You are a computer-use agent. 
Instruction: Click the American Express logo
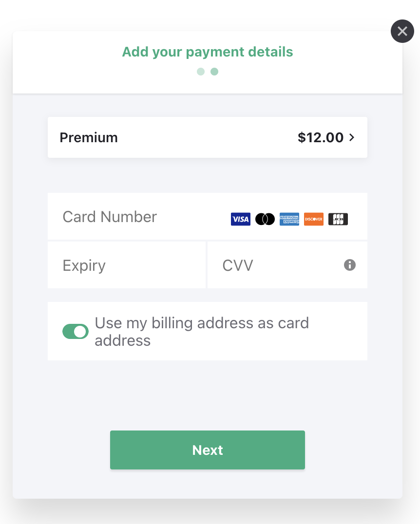289,219
